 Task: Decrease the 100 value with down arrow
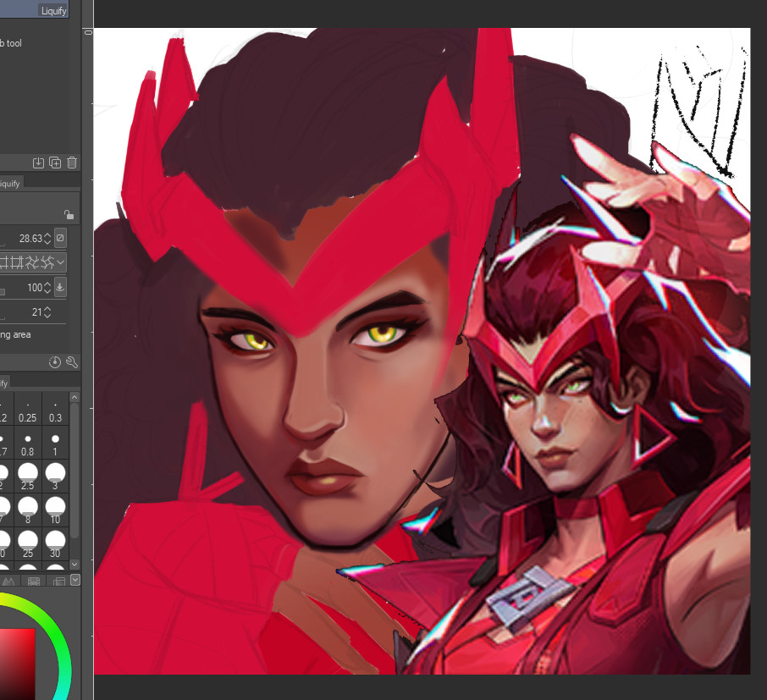pyautogui.click(x=47, y=290)
